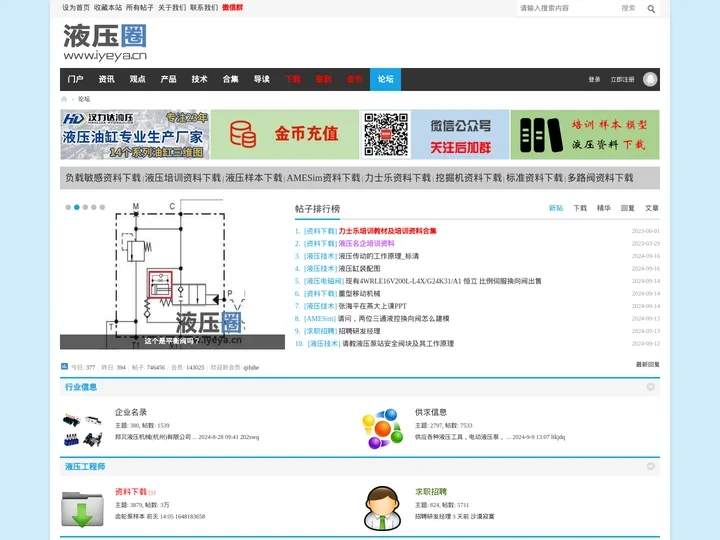This screenshot has width=720, height=540.
Task: Open the 观点 nav menu item
Action: tap(137, 79)
